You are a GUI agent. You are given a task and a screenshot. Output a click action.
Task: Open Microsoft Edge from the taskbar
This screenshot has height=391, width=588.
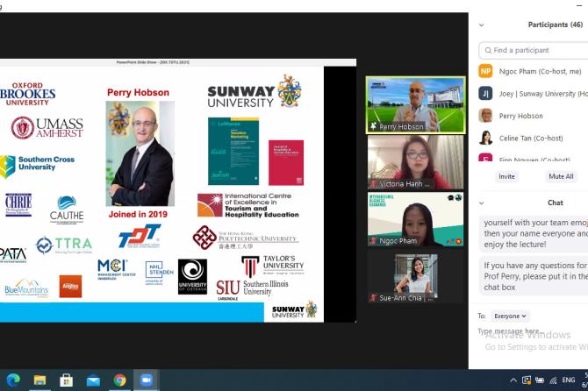[12, 380]
